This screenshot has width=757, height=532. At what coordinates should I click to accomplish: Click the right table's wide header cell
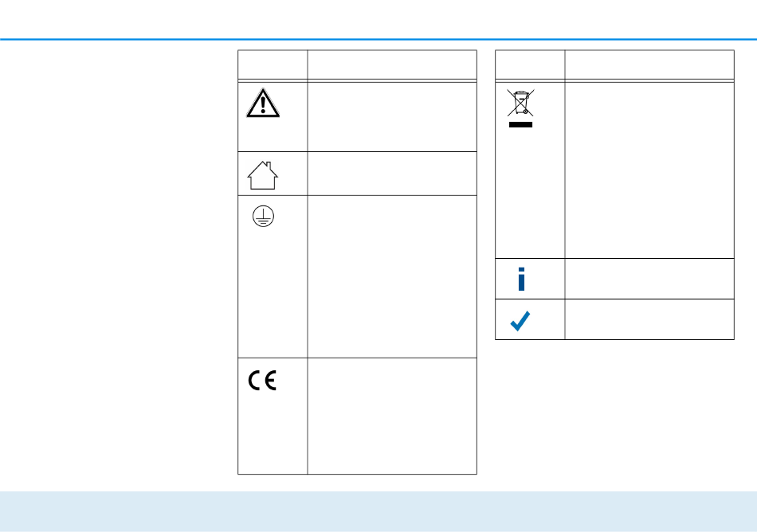[649, 65]
